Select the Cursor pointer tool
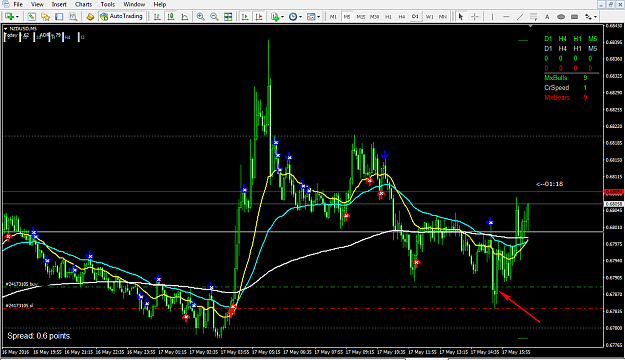The height and width of the screenshot is (360, 625). (461, 17)
